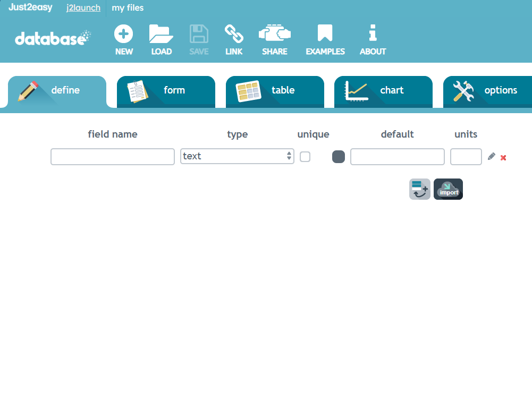Viewport: 532px width, 408px height.
Task: Open my files link
Action: 128,8
